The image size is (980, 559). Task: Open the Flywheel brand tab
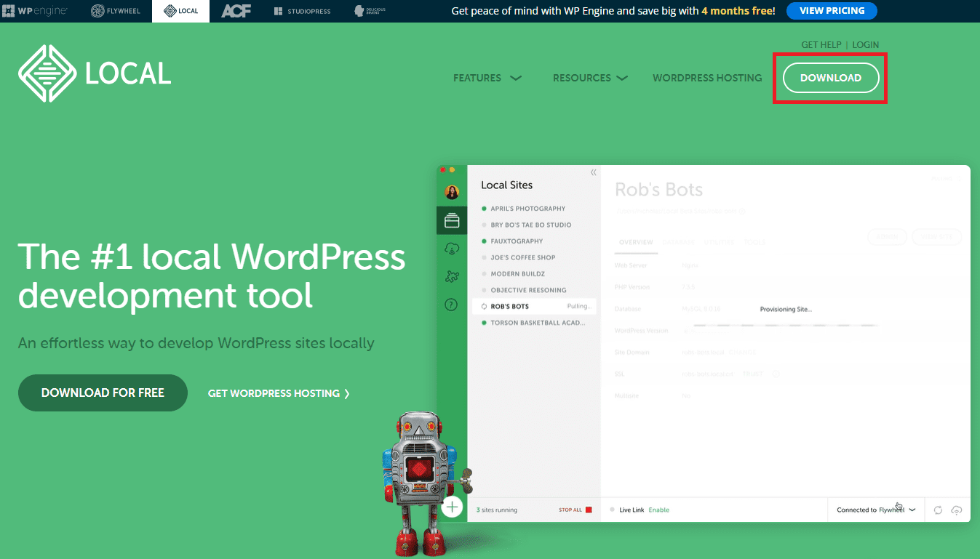(x=116, y=11)
